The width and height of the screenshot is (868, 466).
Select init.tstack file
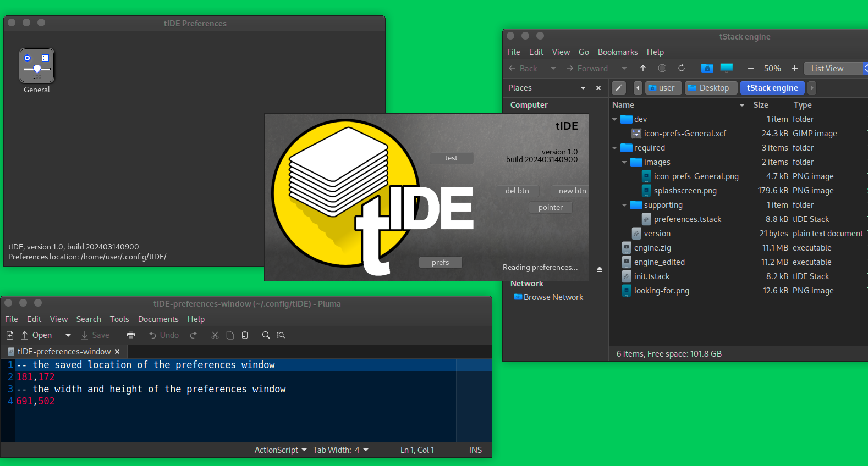click(x=651, y=276)
